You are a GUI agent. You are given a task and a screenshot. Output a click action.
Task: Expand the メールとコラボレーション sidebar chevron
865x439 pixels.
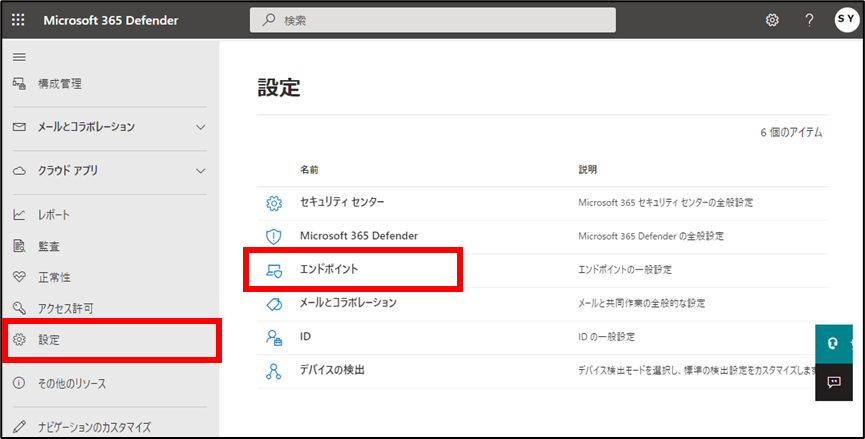tap(200, 127)
